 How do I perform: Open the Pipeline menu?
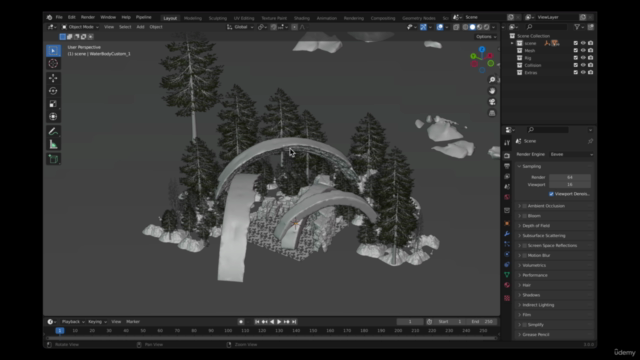click(x=144, y=17)
